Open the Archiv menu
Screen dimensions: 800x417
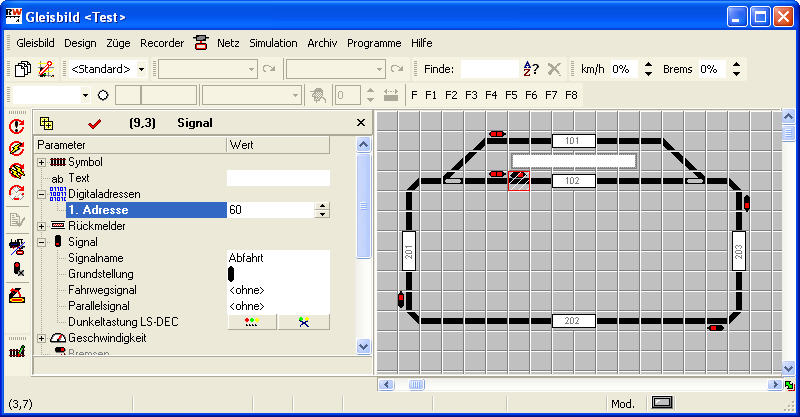(x=322, y=43)
